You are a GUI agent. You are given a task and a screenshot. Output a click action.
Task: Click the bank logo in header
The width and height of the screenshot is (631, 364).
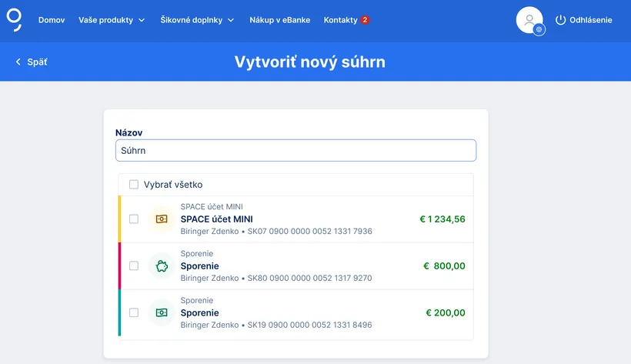click(15, 19)
